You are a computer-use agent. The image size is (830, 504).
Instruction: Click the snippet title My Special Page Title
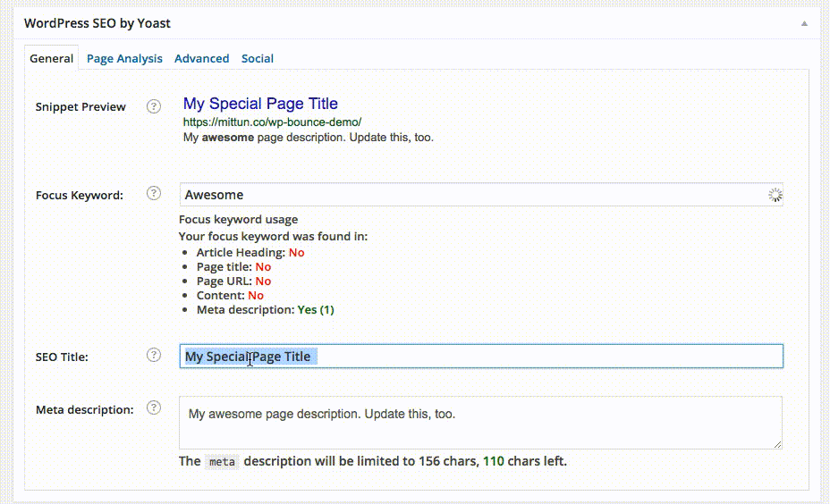260,103
